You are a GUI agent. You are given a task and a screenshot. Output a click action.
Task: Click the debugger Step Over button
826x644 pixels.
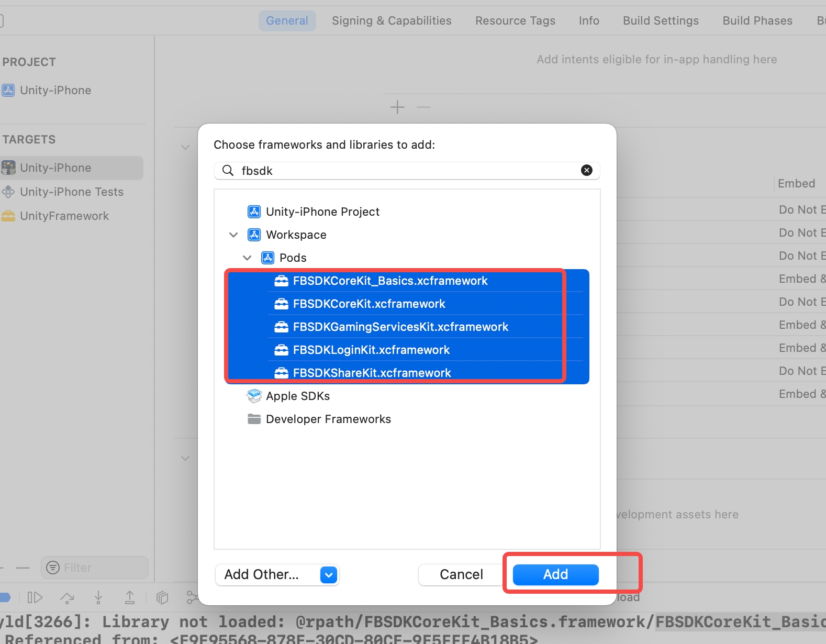[67, 597]
